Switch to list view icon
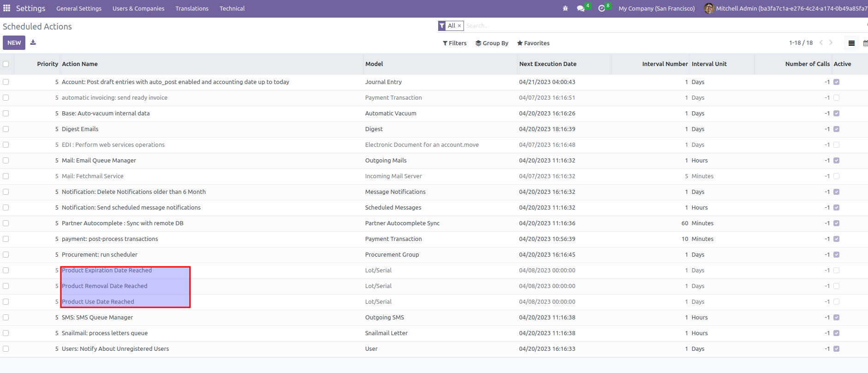The image size is (868, 373). [x=851, y=43]
